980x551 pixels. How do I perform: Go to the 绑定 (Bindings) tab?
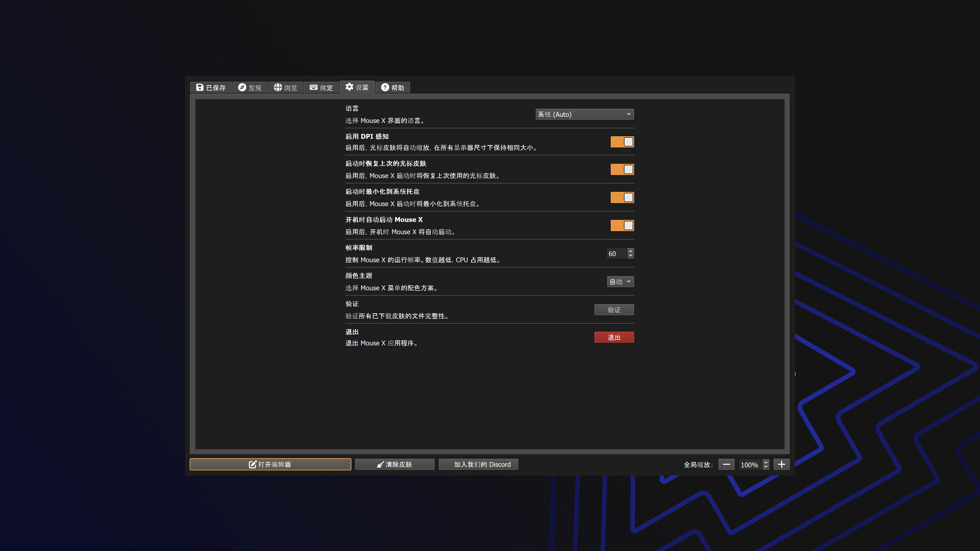tap(321, 88)
